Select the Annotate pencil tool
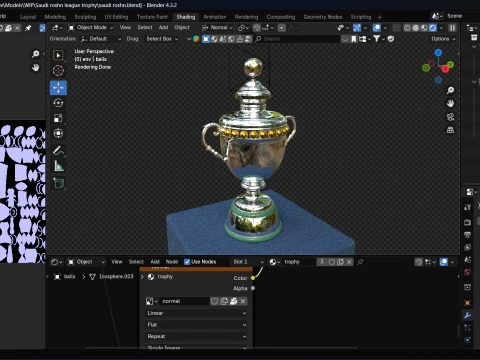 (x=58, y=151)
